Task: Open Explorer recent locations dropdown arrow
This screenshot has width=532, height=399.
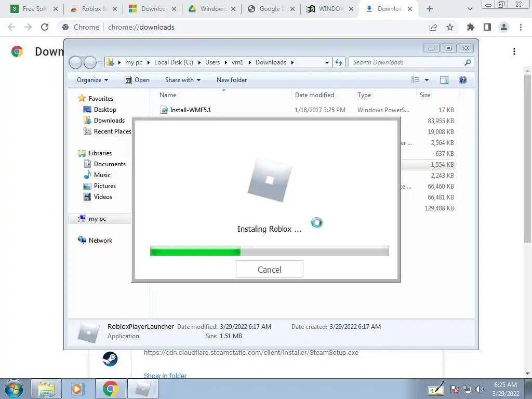Action: pyautogui.click(x=100, y=63)
